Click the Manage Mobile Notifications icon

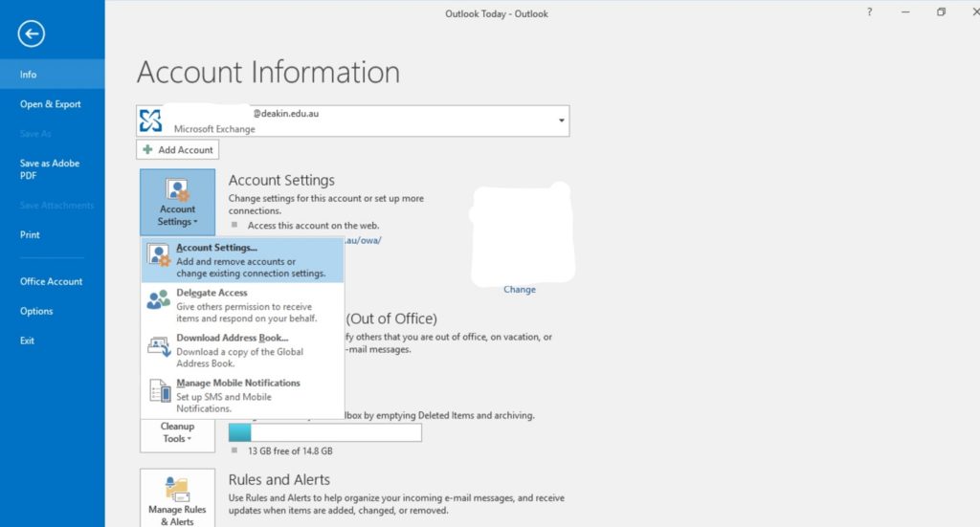(159, 390)
